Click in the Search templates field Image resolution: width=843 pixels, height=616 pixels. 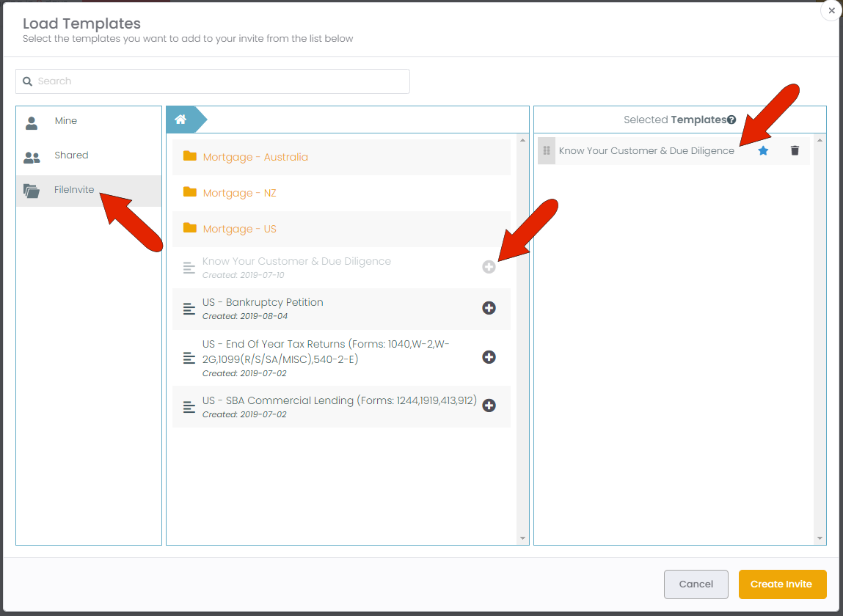[213, 81]
